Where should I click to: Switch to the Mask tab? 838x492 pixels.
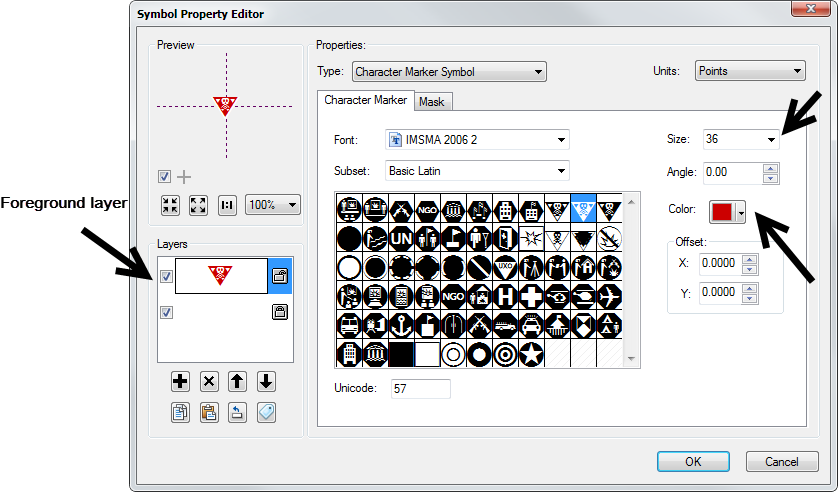point(432,102)
